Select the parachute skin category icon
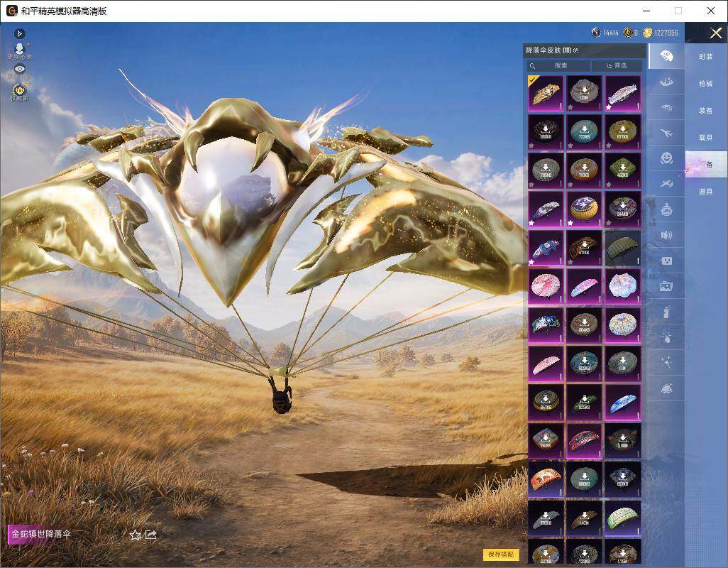Viewport: 728px width, 568px height. click(666, 56)
